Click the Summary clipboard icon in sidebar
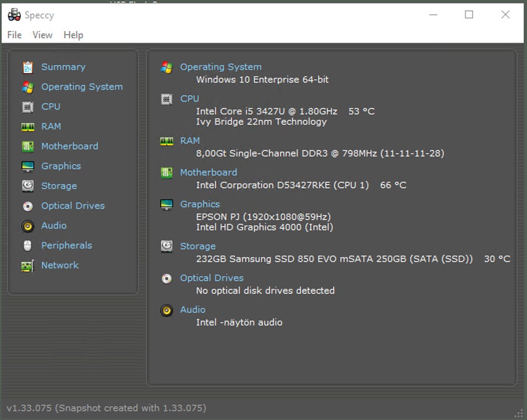 27,67
